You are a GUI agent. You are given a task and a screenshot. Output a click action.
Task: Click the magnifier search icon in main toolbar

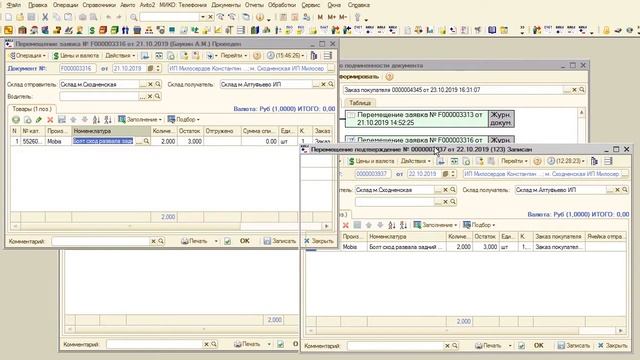tap(133, 17)
